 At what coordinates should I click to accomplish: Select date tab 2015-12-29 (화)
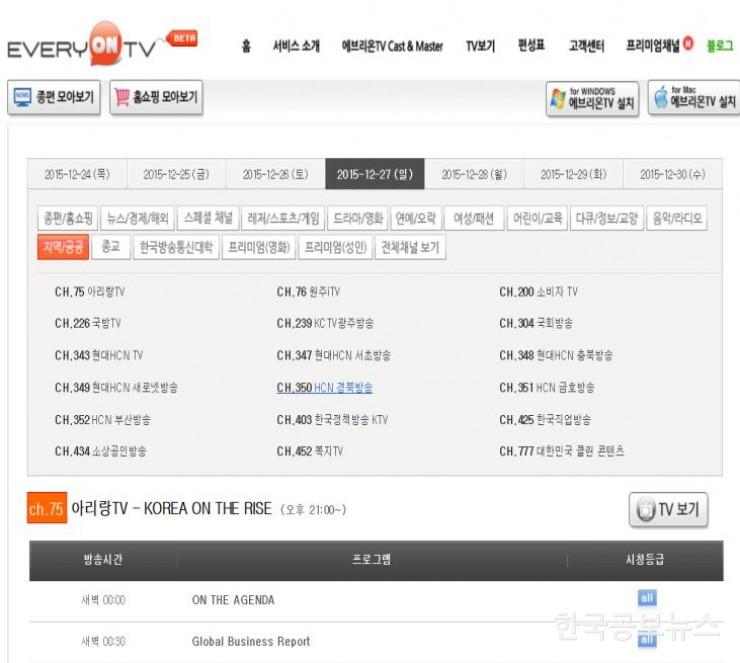click(573, 174)
